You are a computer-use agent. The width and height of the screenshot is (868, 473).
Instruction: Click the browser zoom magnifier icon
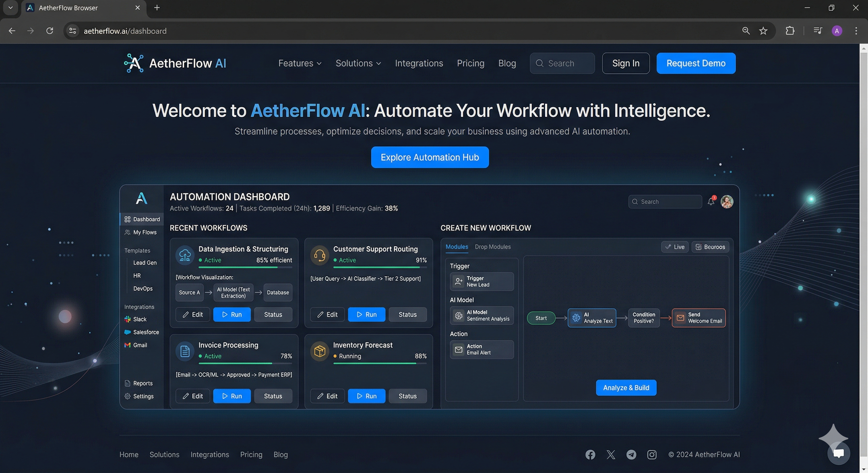(746, 30)
